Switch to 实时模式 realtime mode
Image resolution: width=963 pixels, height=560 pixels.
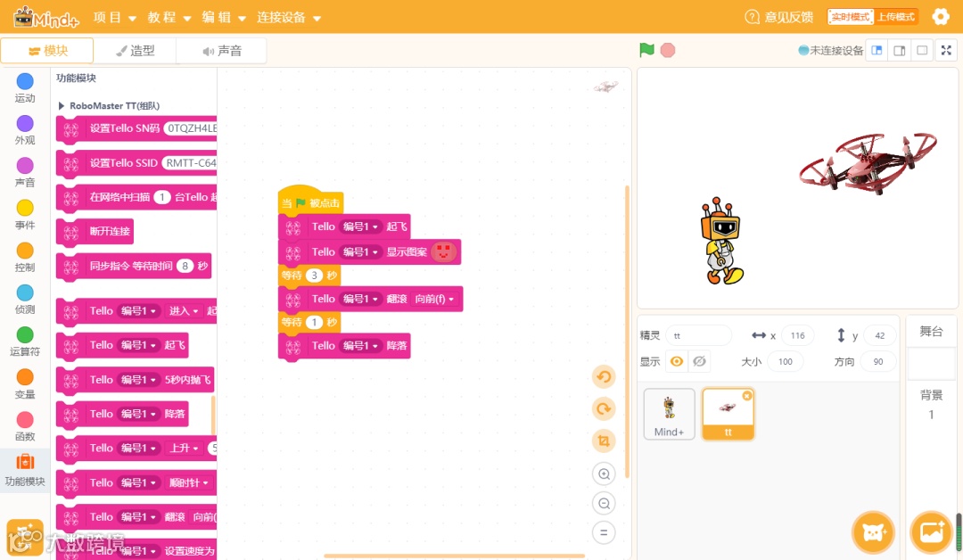point(851,17)
